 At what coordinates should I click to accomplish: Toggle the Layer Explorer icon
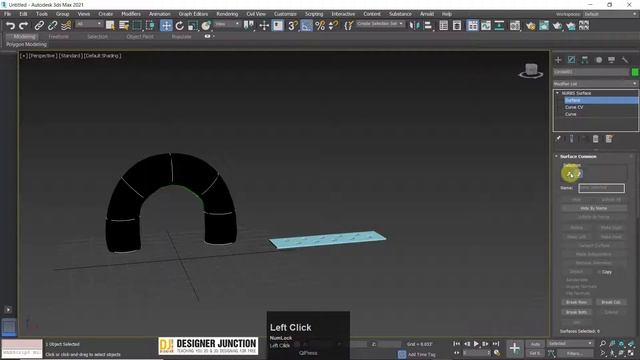pyautogui.click(x=457, y=26)
